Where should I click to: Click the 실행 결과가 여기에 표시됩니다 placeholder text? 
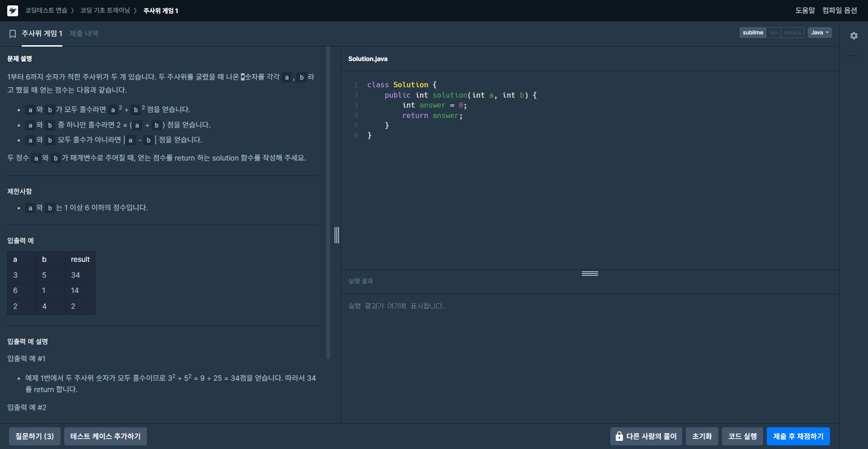coord(396,306)
